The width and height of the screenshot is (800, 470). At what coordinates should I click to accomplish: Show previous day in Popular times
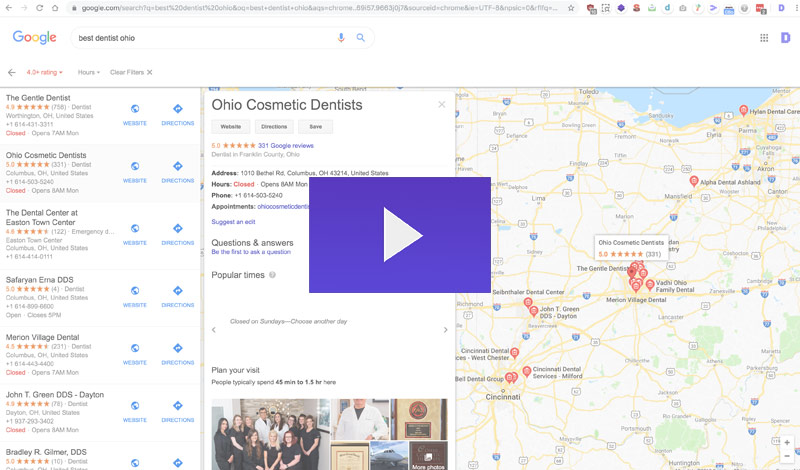[x=214, y=330]
